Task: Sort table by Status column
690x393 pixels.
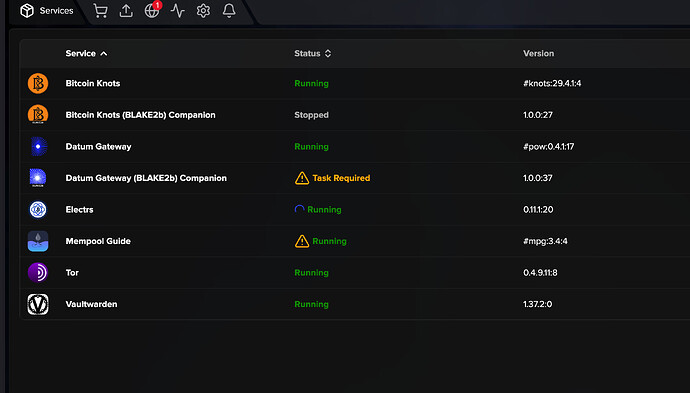Action: click(312, 53)
